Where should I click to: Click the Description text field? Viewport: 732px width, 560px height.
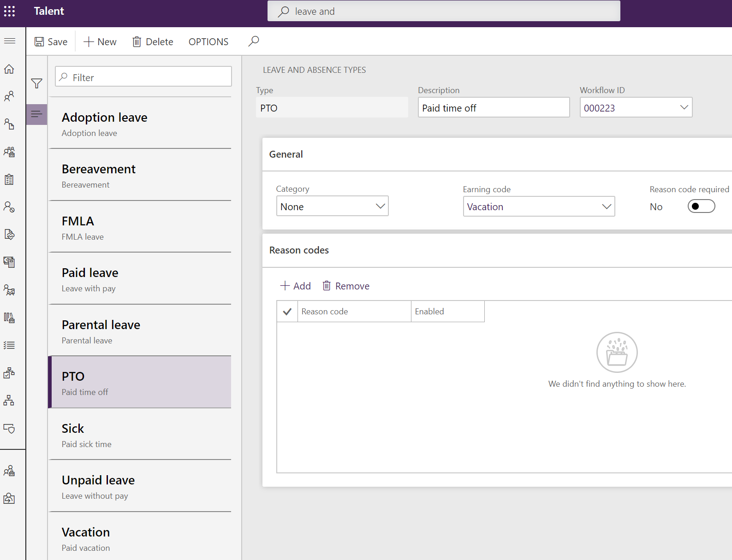pyautogui.click(x=494, y=108)
